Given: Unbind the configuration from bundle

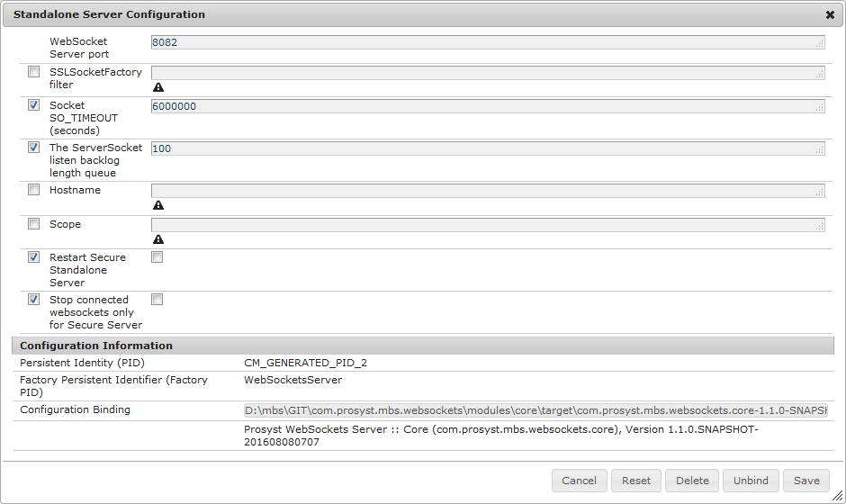Looking at the screenshot, I should click(x=751, y=481).
